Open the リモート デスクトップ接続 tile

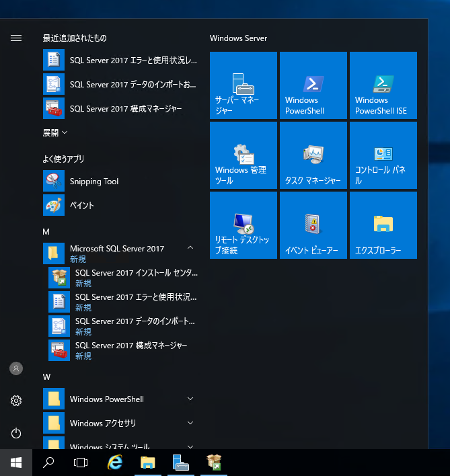tap(243, 225)
